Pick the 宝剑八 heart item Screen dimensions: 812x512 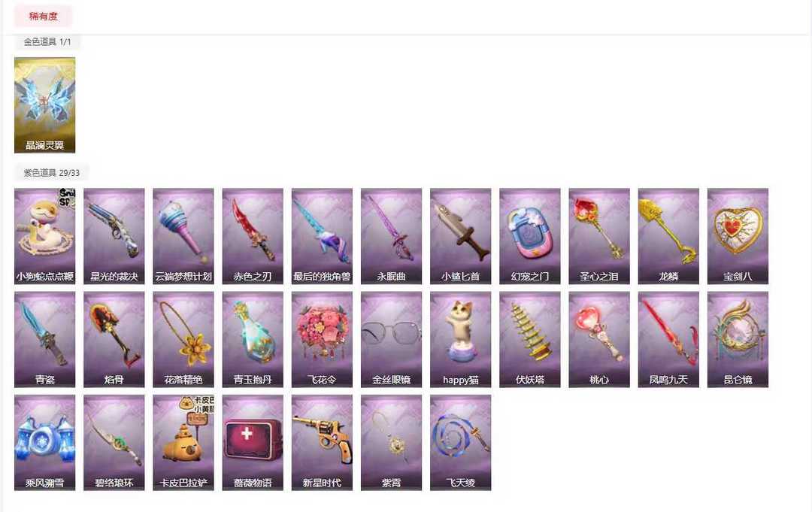tap(738, 236)
